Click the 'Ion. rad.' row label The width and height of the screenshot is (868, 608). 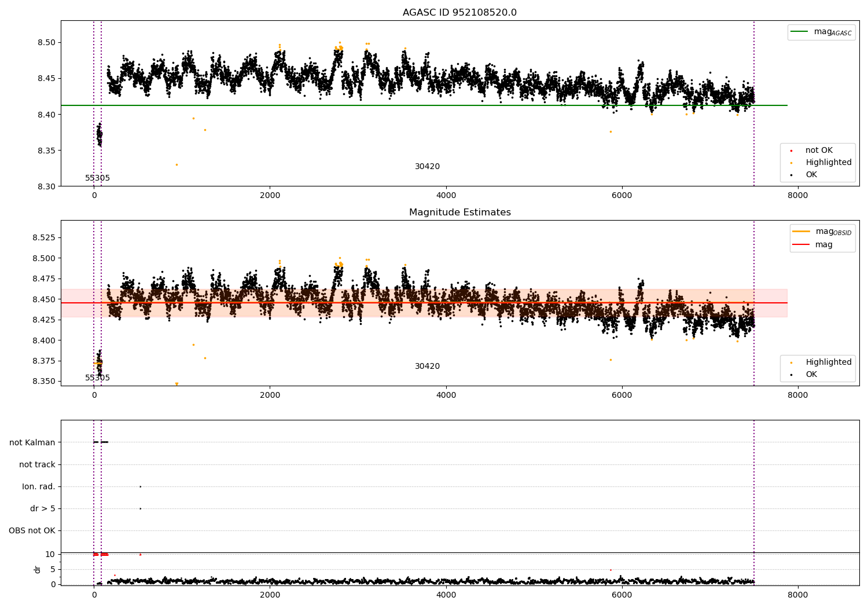tap(39, 486)
